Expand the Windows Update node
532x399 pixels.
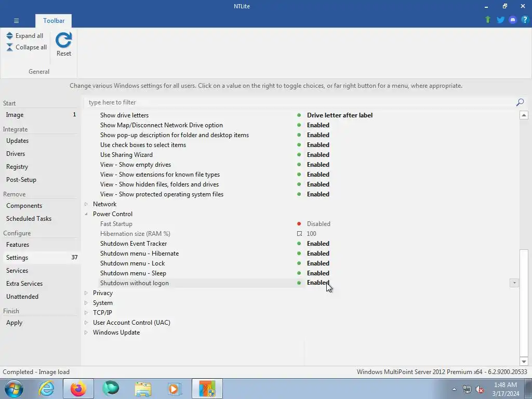[86, 332]
